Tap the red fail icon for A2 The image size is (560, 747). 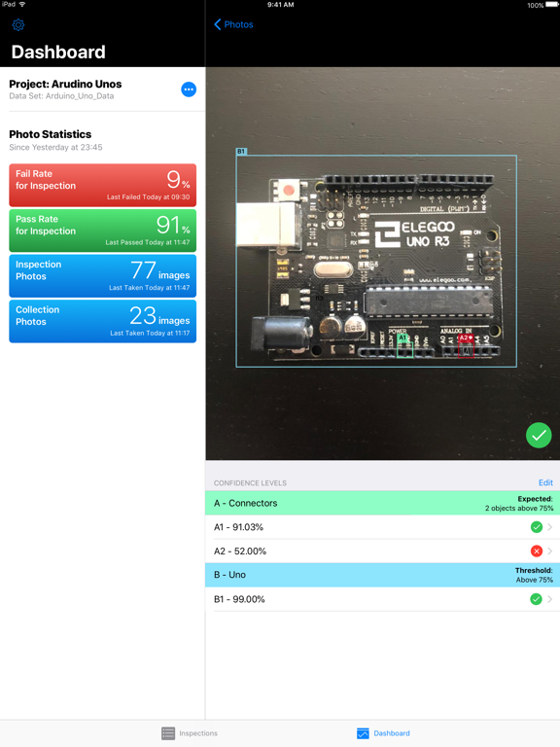coord(537,551)
